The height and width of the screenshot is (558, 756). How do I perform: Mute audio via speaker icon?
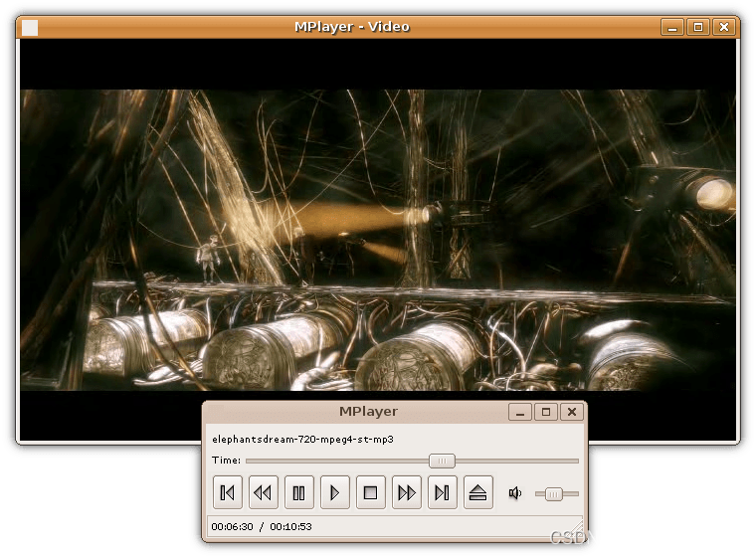(515, 493)
